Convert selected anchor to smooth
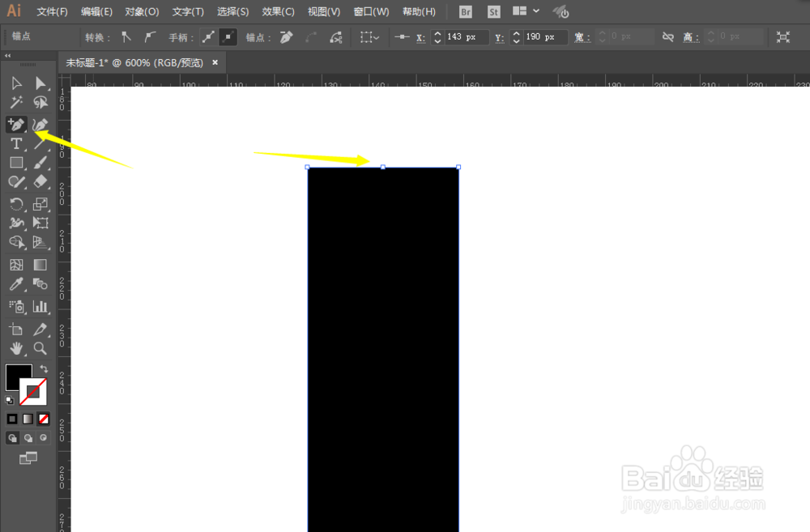This screenshot has height=532, width=810. 150,36
